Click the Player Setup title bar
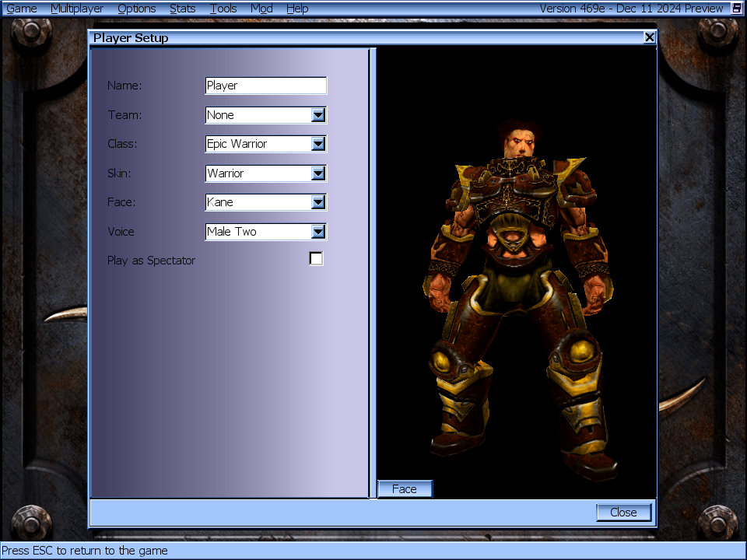The height and width of the screenshot is (560, 747). (366, 37)
